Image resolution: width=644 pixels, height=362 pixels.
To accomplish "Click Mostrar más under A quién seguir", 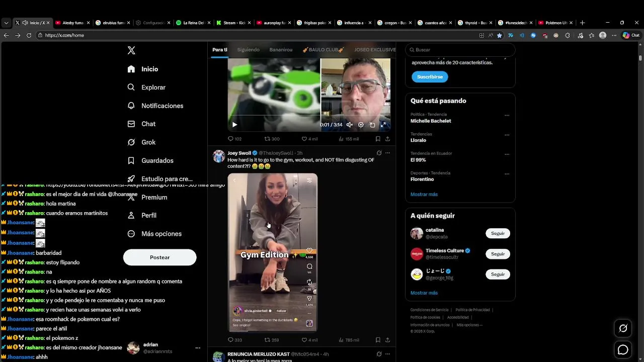I will point(424,293).
